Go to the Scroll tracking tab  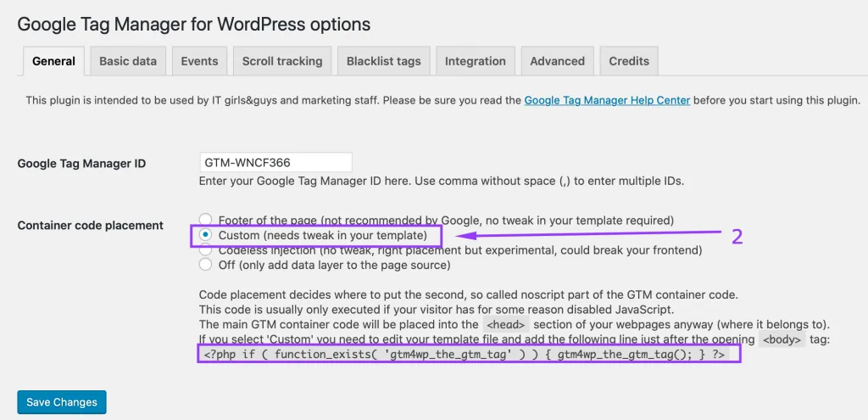[281, 61]
